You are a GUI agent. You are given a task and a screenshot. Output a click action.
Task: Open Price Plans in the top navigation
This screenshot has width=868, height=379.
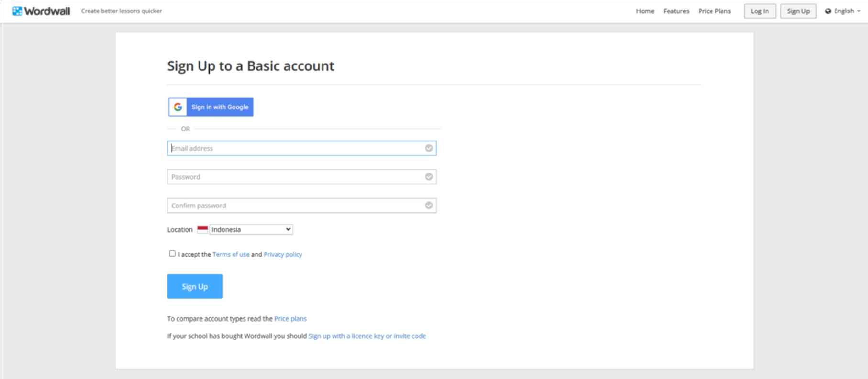[714, 11]
